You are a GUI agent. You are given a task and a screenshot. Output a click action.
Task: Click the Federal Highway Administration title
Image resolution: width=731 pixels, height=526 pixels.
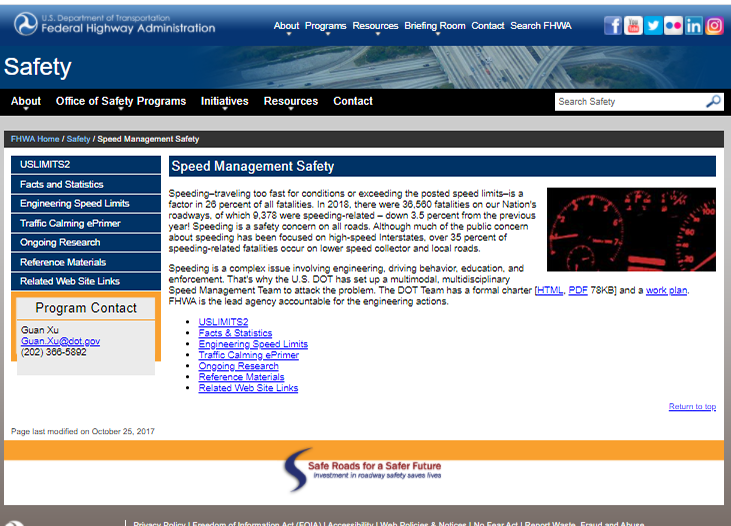click(x=128, y=28)
